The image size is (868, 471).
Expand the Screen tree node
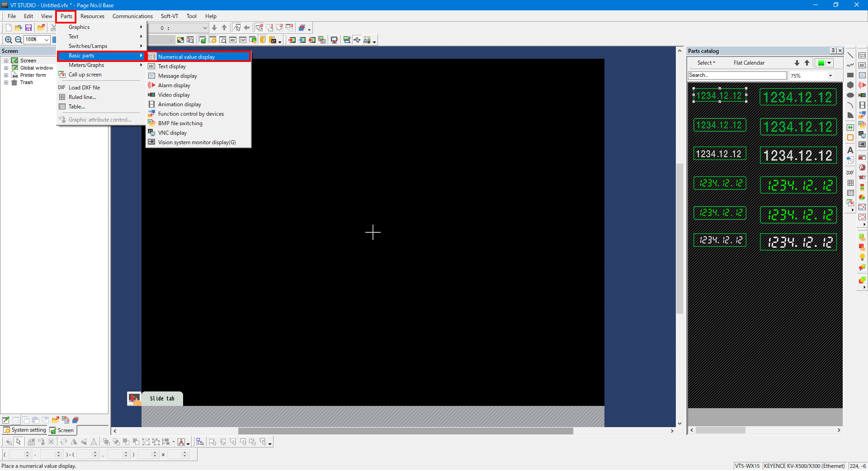click(x=6, y=61)
